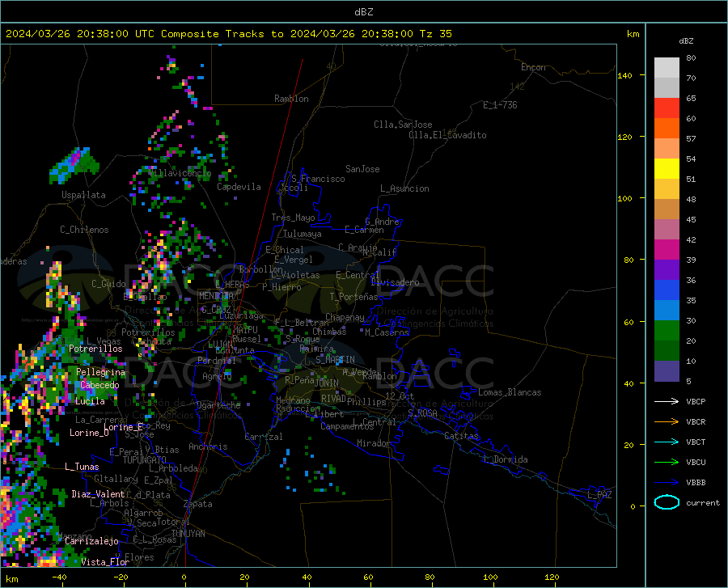The image size is (728, 588).
Task: Click the C_Chilenos map label
Action: (84, 230)
